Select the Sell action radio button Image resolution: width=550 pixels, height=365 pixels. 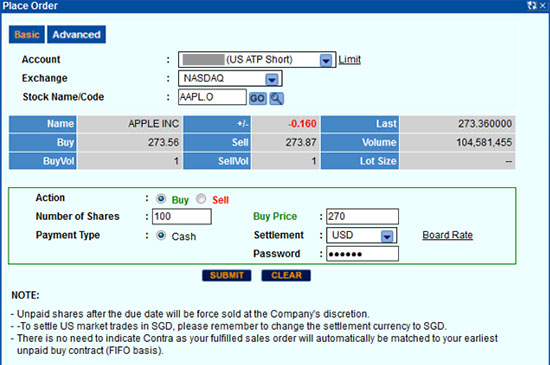click(x=201, y=199)
